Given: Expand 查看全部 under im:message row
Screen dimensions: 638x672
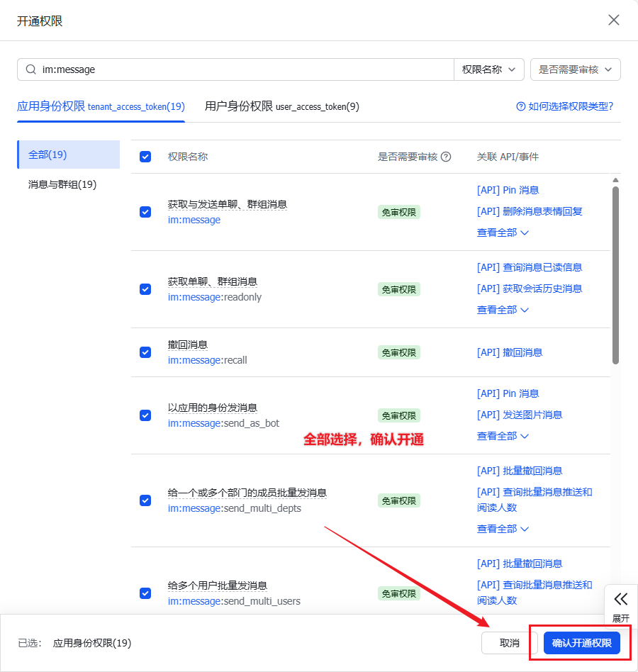Looking at the screenshot, I should tap(503, 232).
